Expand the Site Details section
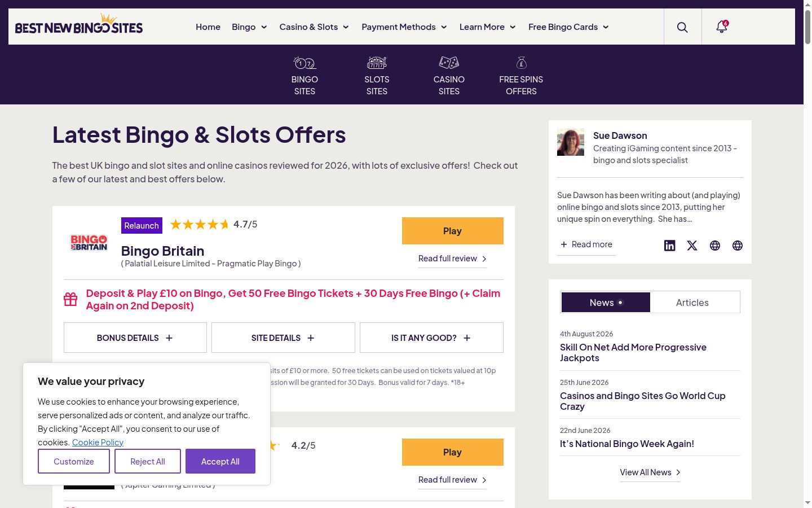The height and width of the screenshot is (508, 812). (283, 338)
